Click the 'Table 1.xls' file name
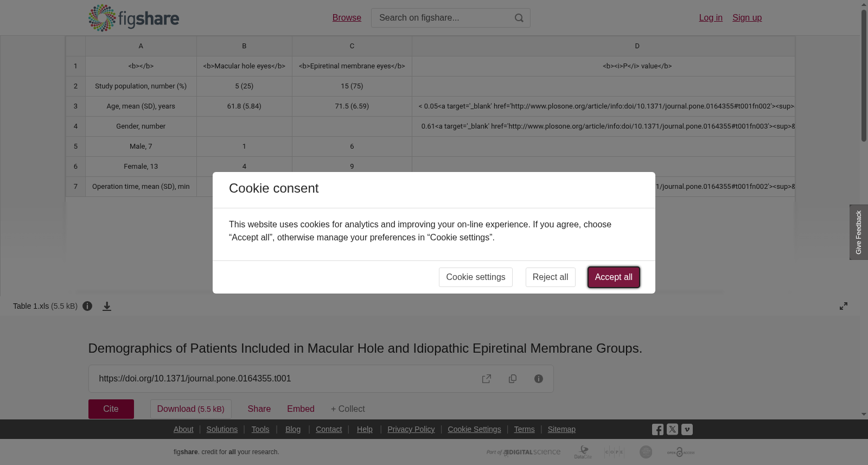Viewport: 868px width, 465px height. 31,306
